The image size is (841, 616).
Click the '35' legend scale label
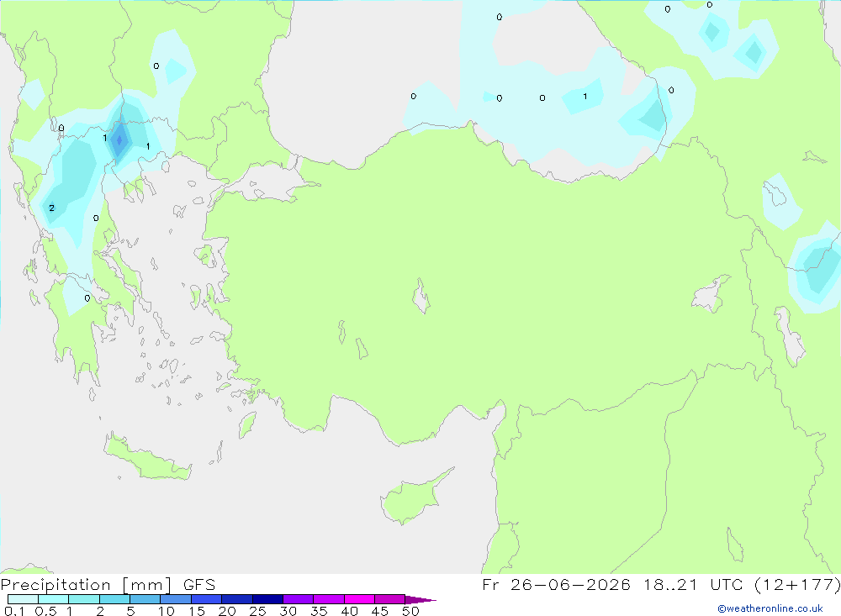pyautogui.click(x=319, y=611)
